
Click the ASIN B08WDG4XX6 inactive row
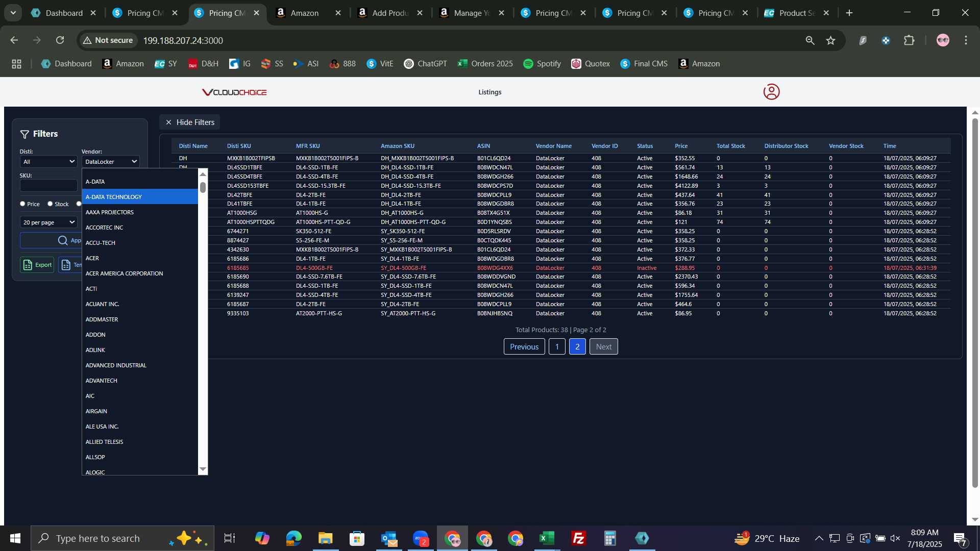click(561, 268)
